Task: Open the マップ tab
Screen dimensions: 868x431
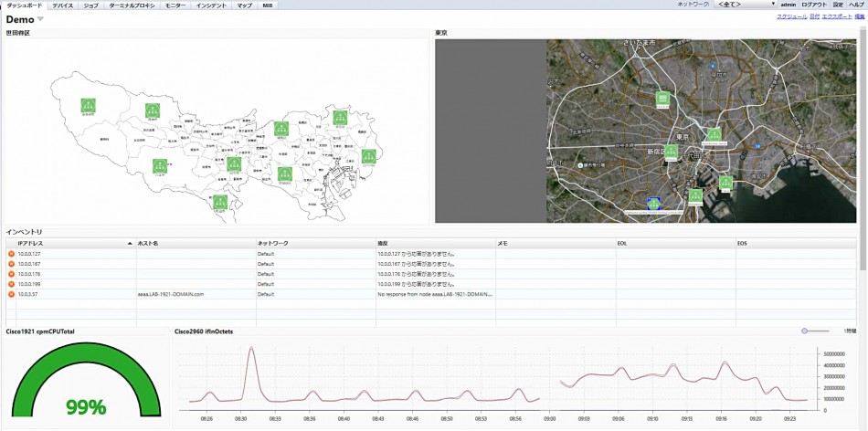Action: tap(244, 5)
